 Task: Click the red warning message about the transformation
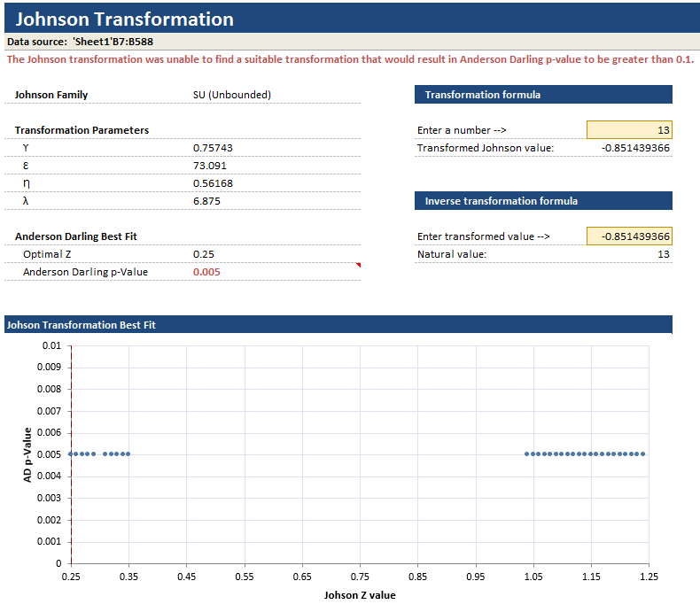pyautogui.click(x=350, y=59)
